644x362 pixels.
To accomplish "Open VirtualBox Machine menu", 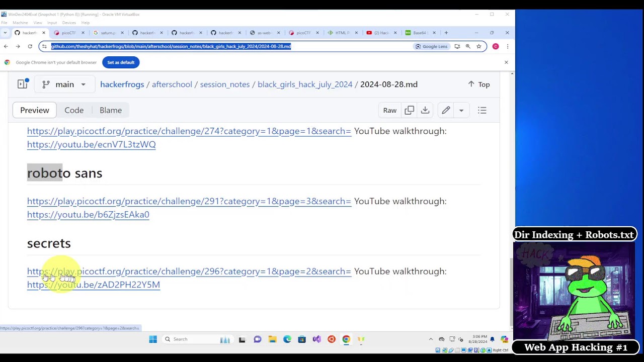I will [x=20, y=23].
